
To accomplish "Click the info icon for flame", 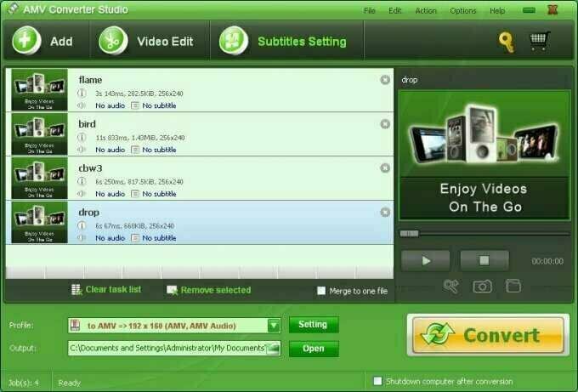I will point(82,94).
